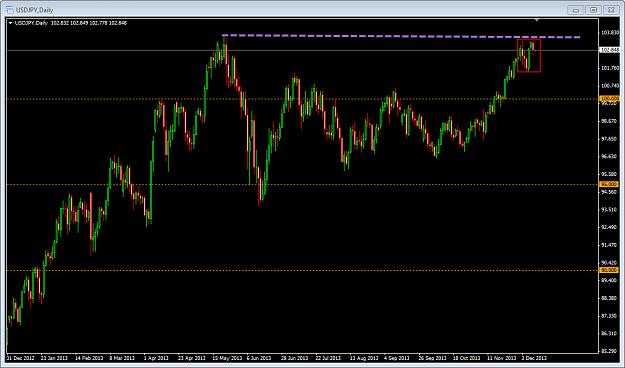This screenshot has width=625, height=368.
Task: Click the 96.630 price scale label
Action: [x=610, y=156]
